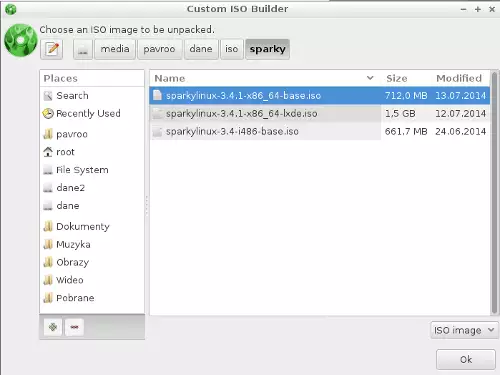Click the 13.07.2014 modified date
The height and width of the screenshot is (375, 500).
461,96
